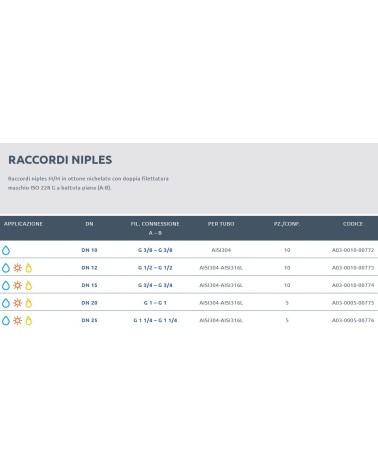Click code A03-0010-00773

(x=353, y=268)
